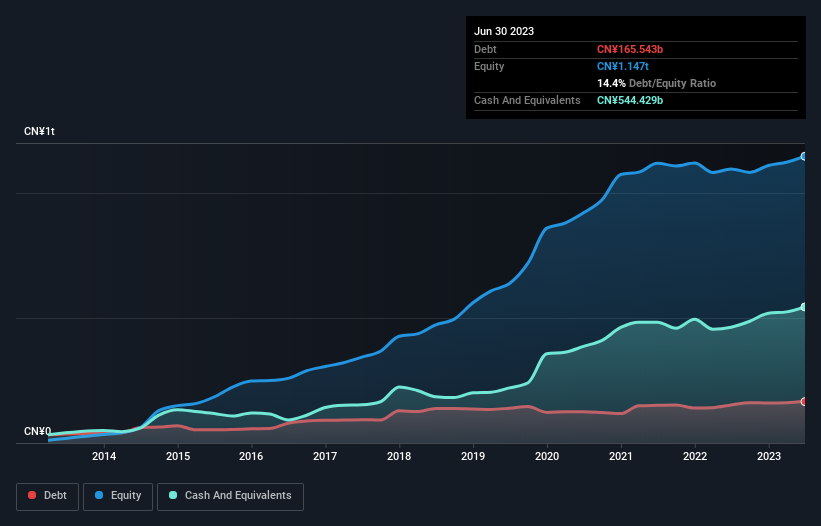Click the 2023 axis label
The image size is (821, 526).
(x=769, y=456)
